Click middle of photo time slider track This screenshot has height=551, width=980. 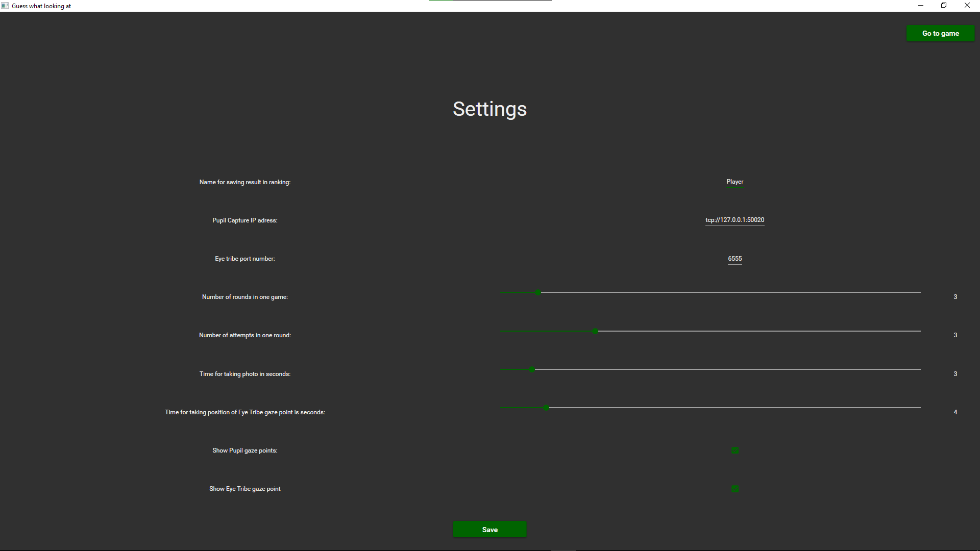[710, 369]
